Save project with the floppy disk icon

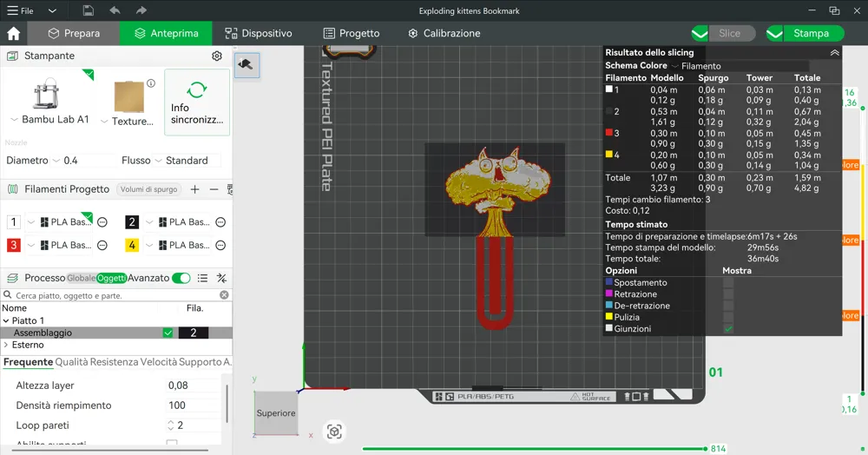coord(88,10)
